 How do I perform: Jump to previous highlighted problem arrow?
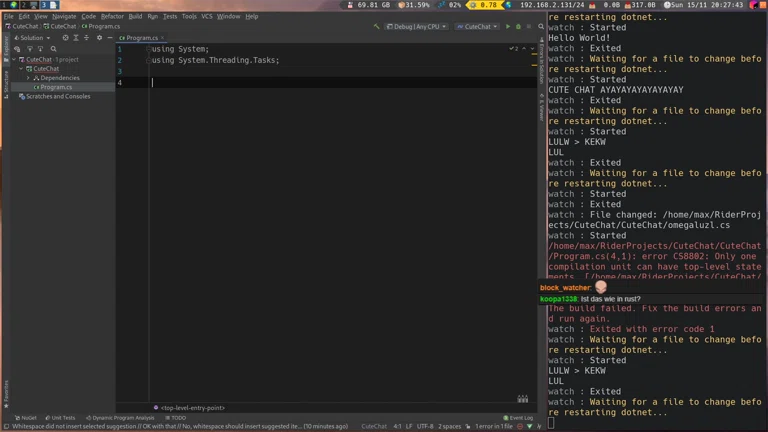(524, 48)
